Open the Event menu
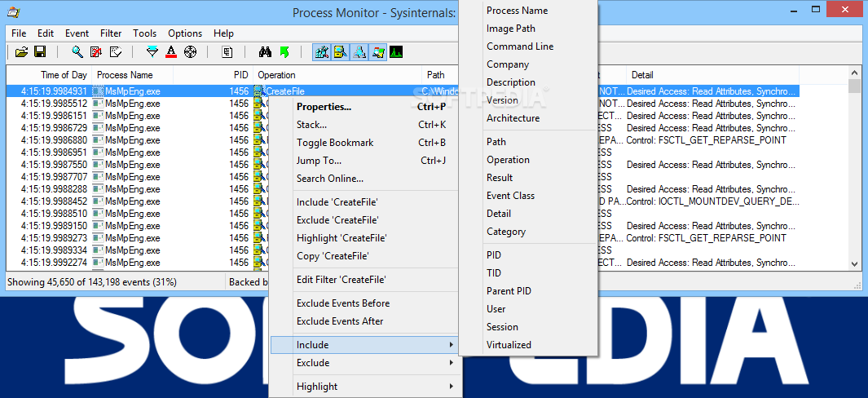Viewport: 868px width, 398px height. point(77,33)
